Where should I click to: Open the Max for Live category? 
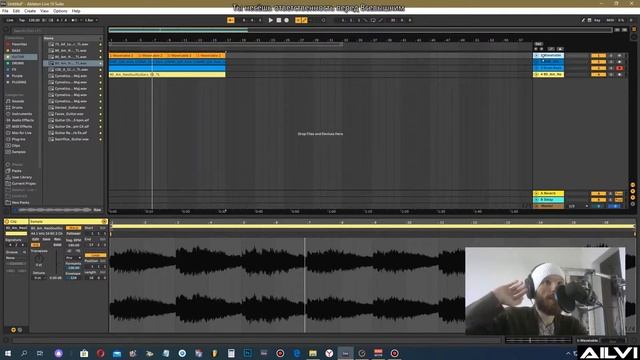coord(21,133)
